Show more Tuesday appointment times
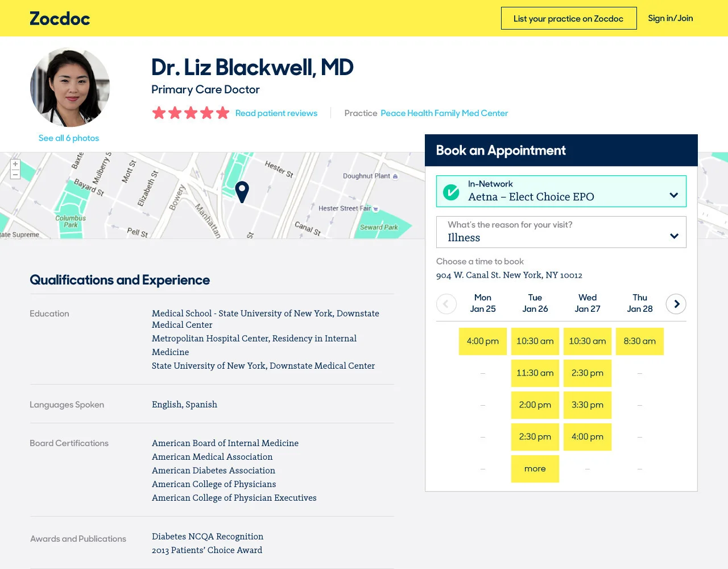The height and width of the screenshot is (569, 728). coord(535,469)
